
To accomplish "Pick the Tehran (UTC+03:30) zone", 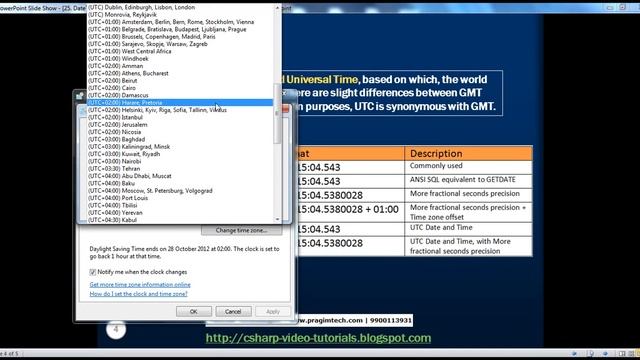I will (x=180, y=169).
